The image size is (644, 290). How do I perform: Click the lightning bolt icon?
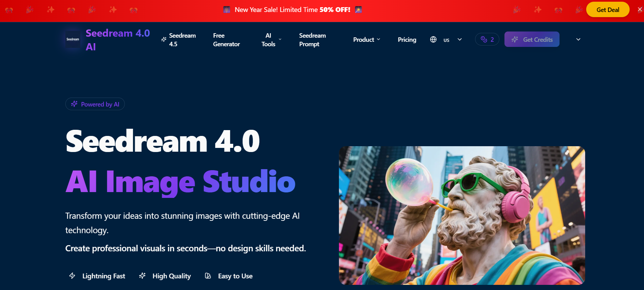click(x=72, y=276)
